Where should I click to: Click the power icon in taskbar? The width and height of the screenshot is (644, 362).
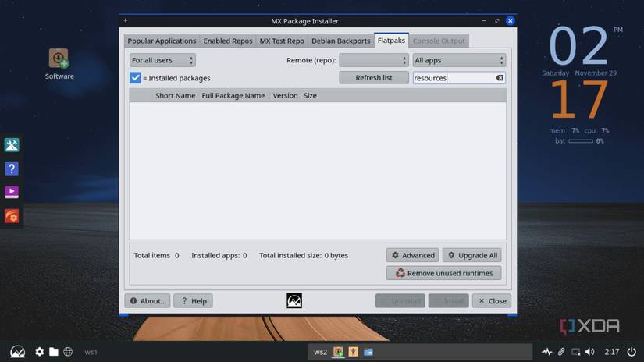point(632,352)
